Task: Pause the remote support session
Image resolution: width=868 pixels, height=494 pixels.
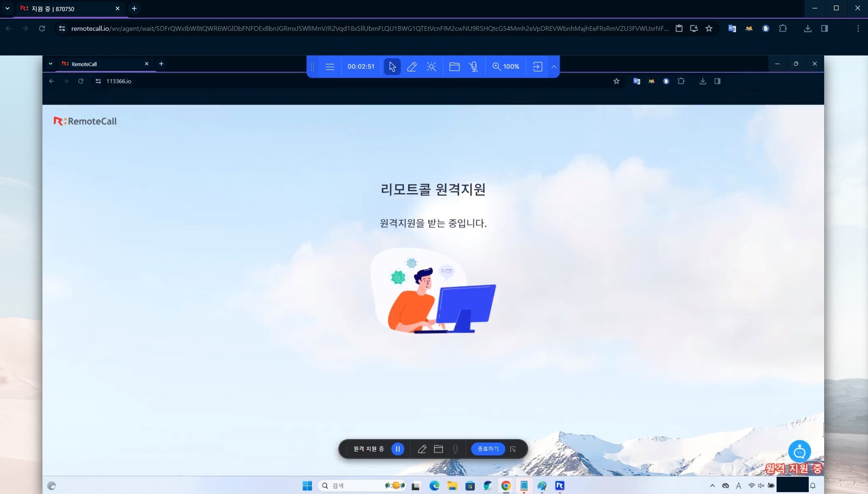Action: point(397,449)
